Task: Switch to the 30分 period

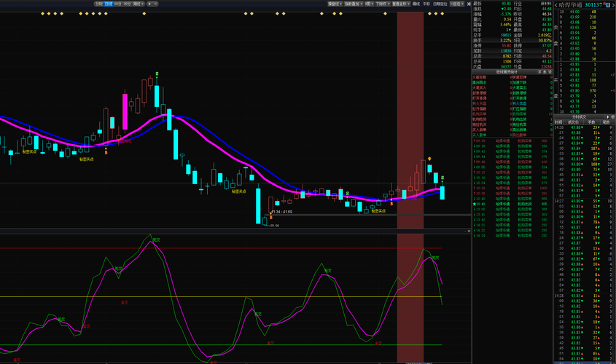Action: pos(127,4)
